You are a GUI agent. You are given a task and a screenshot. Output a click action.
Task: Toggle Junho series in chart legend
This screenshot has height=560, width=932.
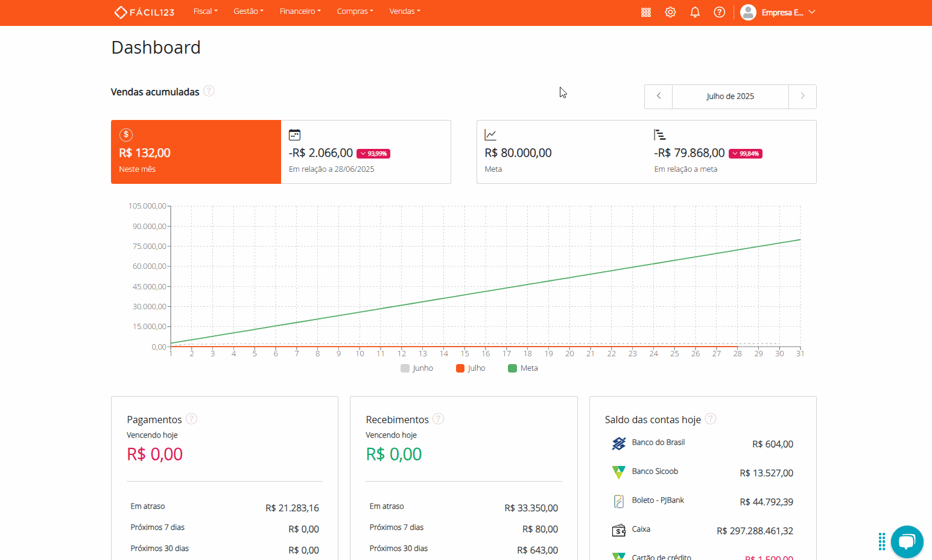416,368
